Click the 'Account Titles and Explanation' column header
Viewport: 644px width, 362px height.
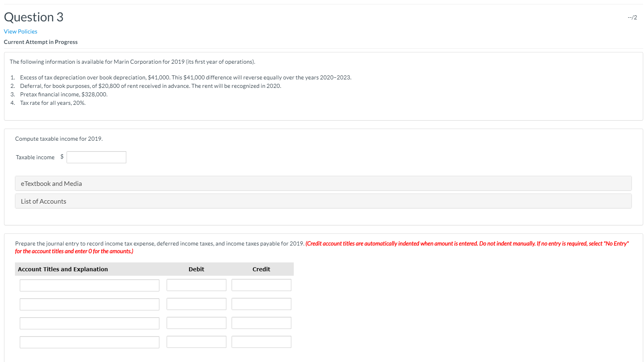[x=63, y=269]
